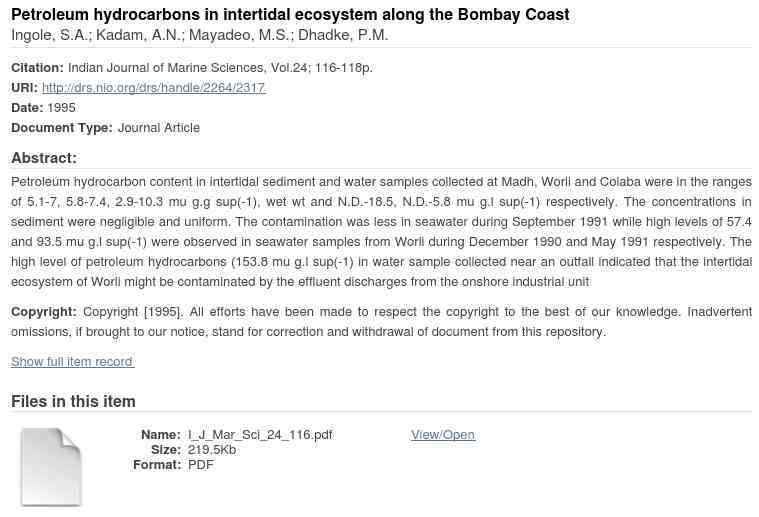This screenshot has height=517, width=759.
Task: Select author name Ingole, S.A.
Action: click(x=49, y=35)
